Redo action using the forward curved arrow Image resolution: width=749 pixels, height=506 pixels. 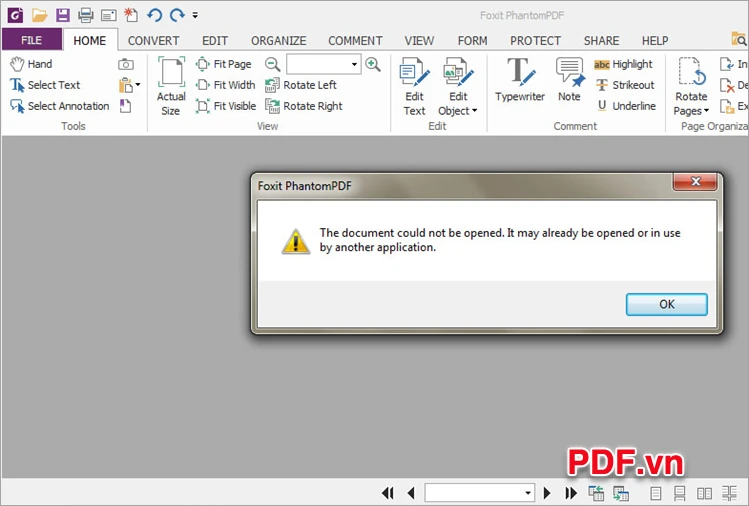coord(177,15)
